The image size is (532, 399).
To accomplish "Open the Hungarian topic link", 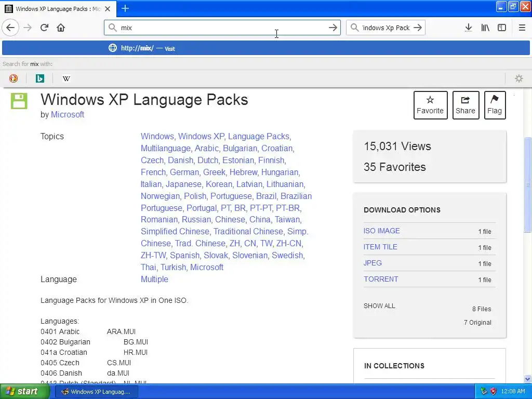I will click(x=280, y=172).
